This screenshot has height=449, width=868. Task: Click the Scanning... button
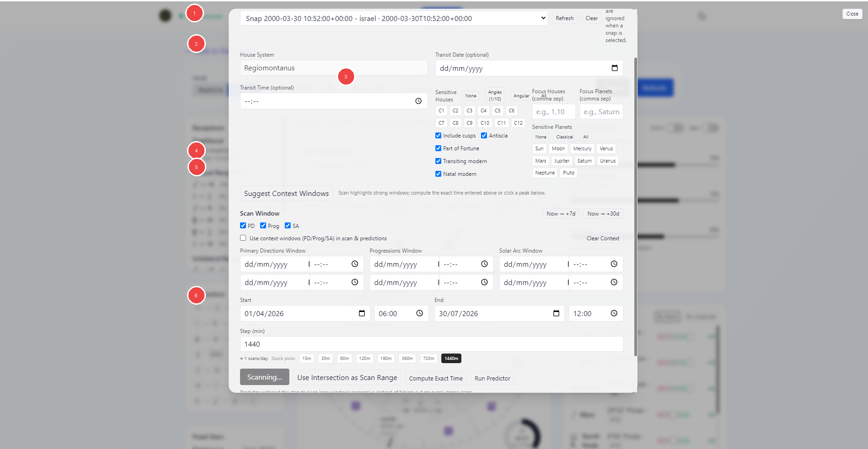pyautogui.click(x=265, y=377)
